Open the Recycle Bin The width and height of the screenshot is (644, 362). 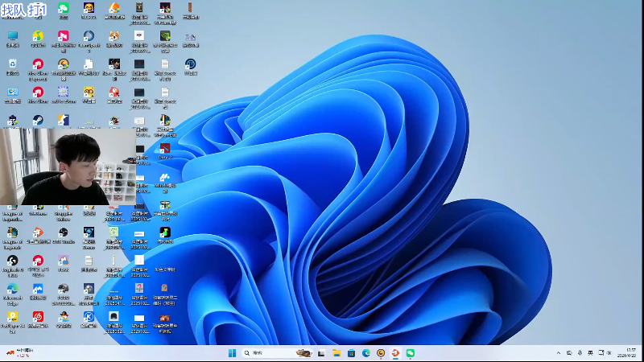point(12,64)
